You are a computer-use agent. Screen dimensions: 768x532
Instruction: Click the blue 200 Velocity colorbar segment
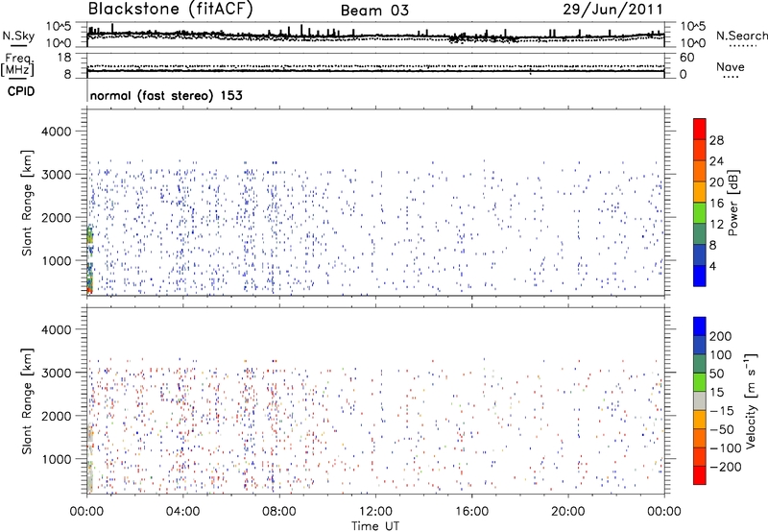point(700,326)
